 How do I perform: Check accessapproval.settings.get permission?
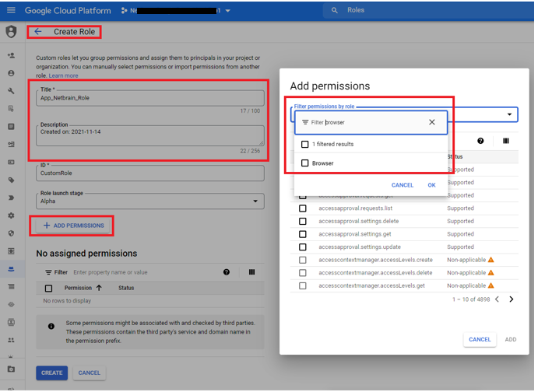pyautogui.click(x=303, y=234)
